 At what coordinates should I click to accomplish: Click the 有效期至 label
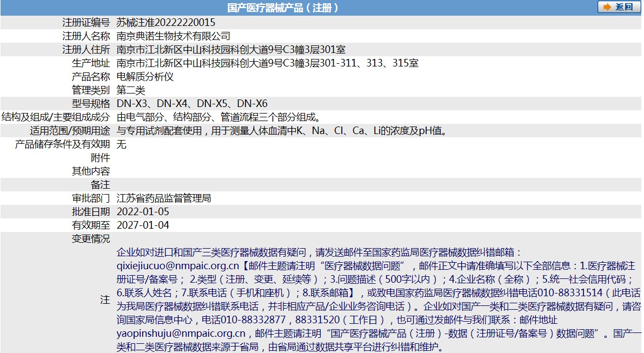click(91, 225)
